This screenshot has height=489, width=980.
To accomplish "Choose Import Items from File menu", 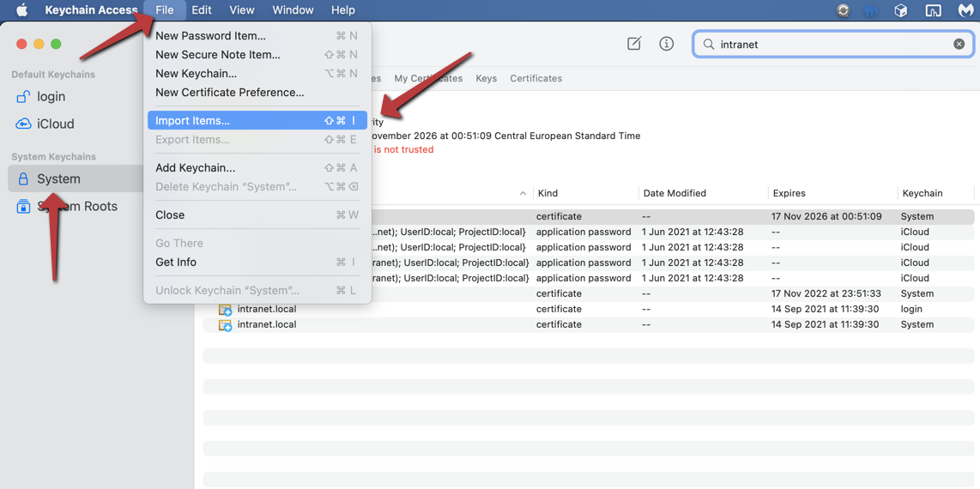I will pyautogui.click(x=257, y=120).
